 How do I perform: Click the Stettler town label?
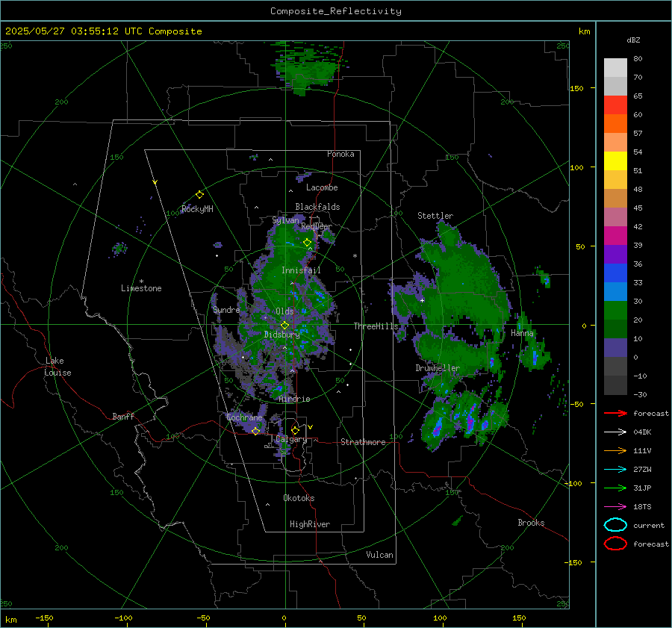pos(435,216)
